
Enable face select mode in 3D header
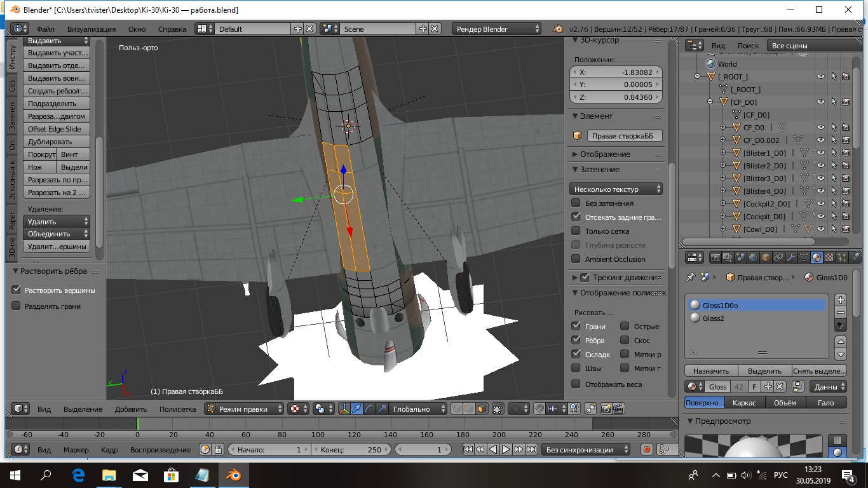(482, 409)
